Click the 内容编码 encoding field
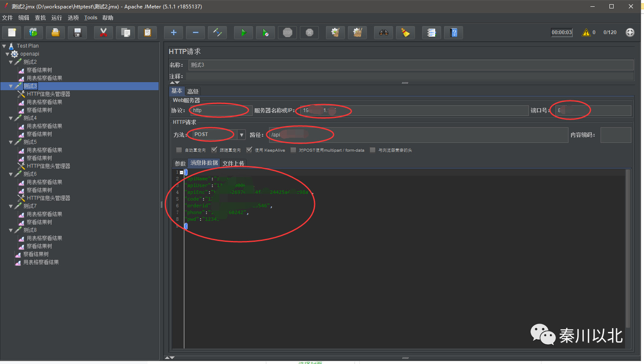 616,135
